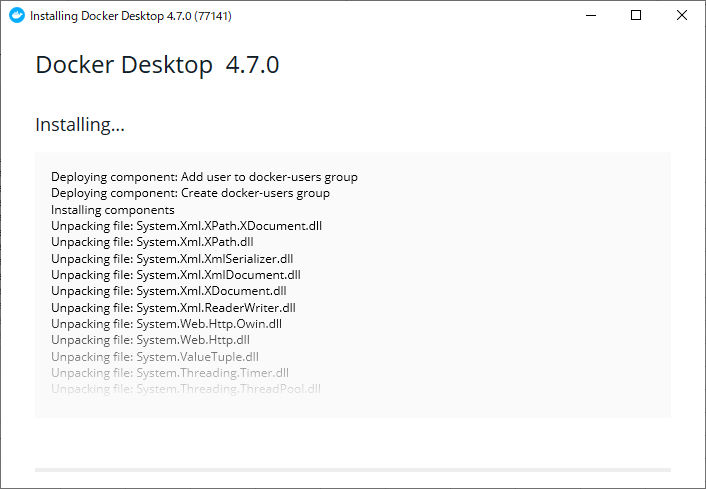
Task: Click the 'Installing Docker Desktop 4.7.0 (77141)' title text
Action: pos(131,16)
